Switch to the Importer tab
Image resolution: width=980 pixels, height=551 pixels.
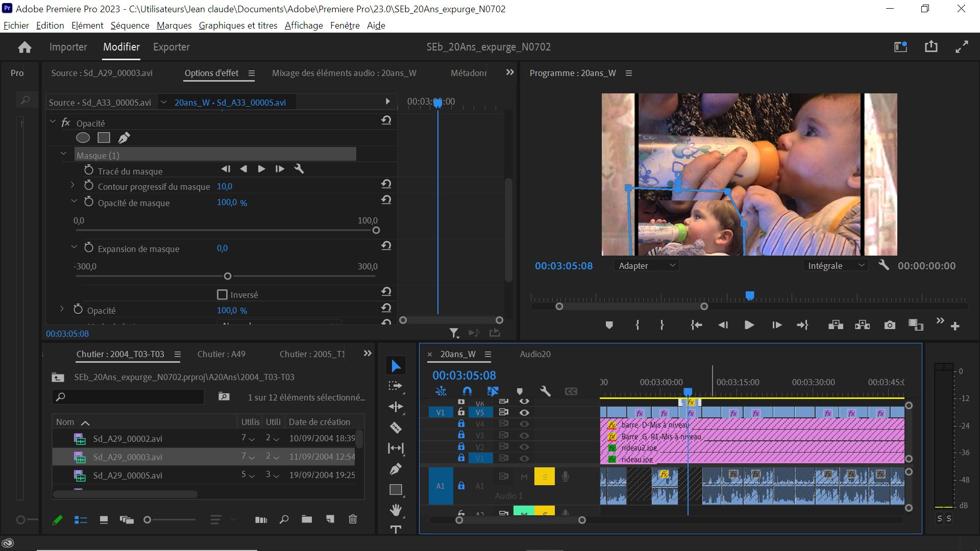pos(68,47)
